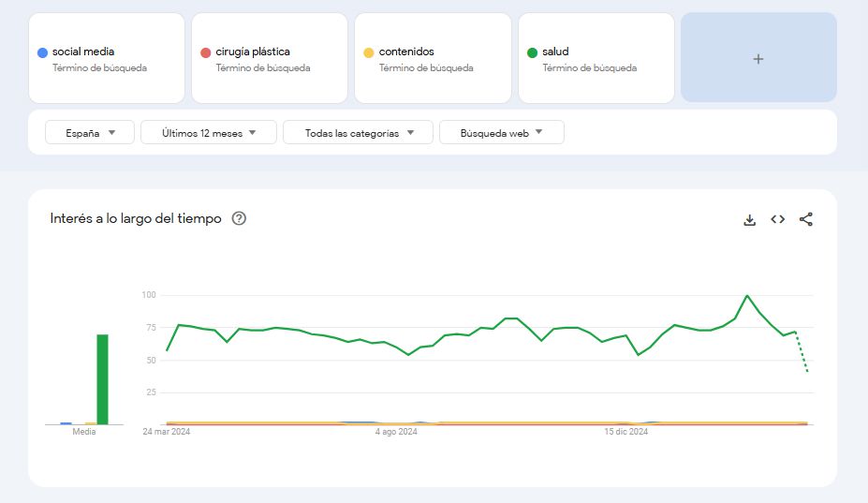Image resolution: width=868 pixels, height=503 pixels.
Task: Open the embed code icon
Action: (777, 219)
